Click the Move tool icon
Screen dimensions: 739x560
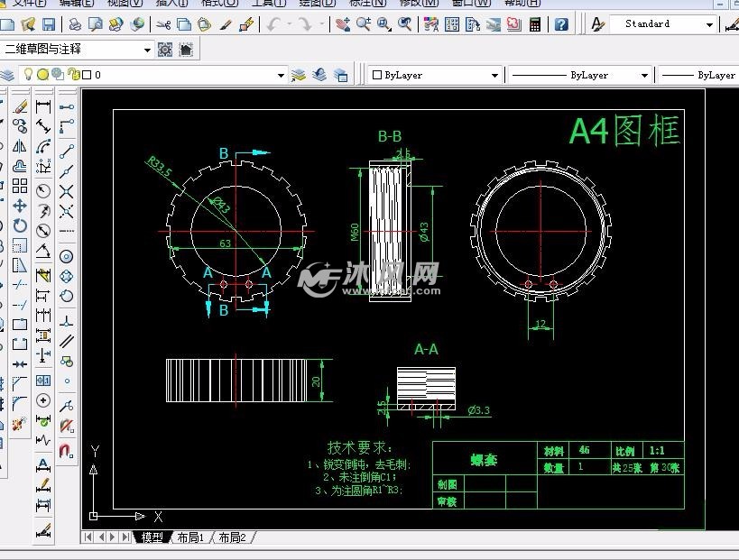pos(20,206)
